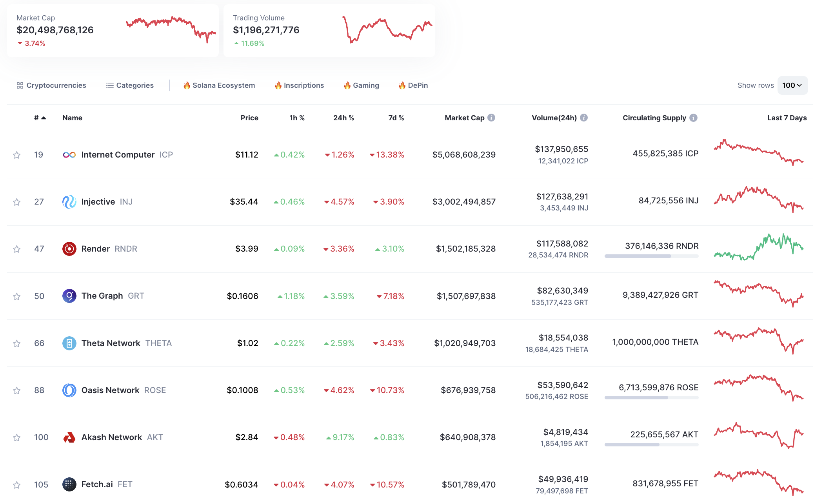Click the Injective coin logo

coord(69,202)
